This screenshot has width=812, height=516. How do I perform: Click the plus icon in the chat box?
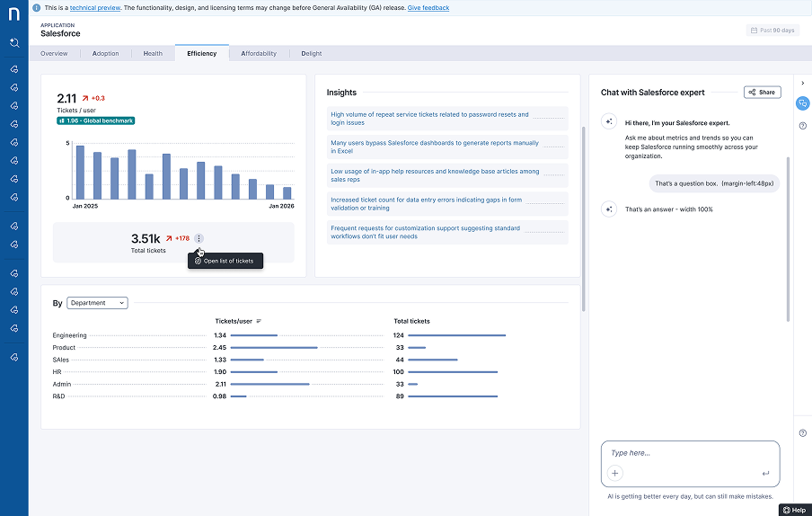point(614,473)
